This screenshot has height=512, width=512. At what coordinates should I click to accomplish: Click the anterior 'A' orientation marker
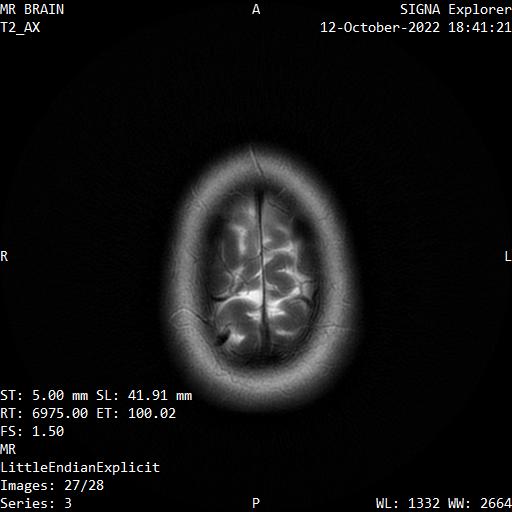(256, 9)
